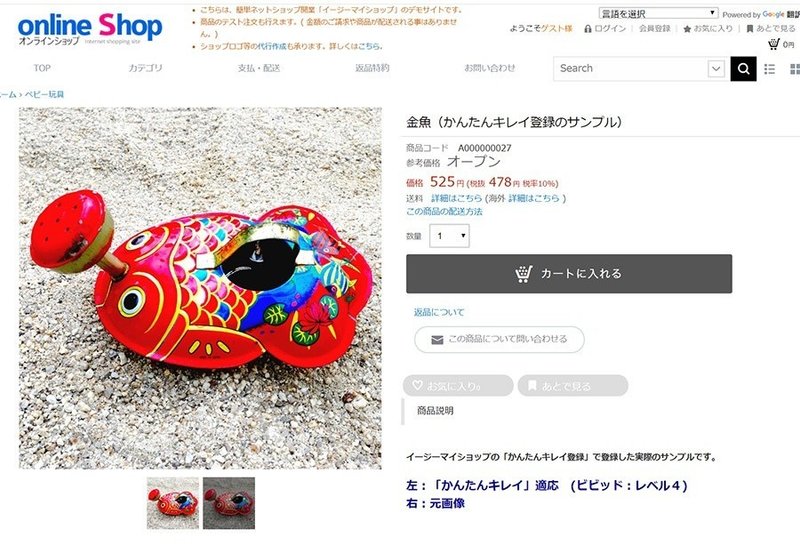Click into the Search input field
This screenshot has height=545, width=800.
pyautogui.click(x=630, y=68)
